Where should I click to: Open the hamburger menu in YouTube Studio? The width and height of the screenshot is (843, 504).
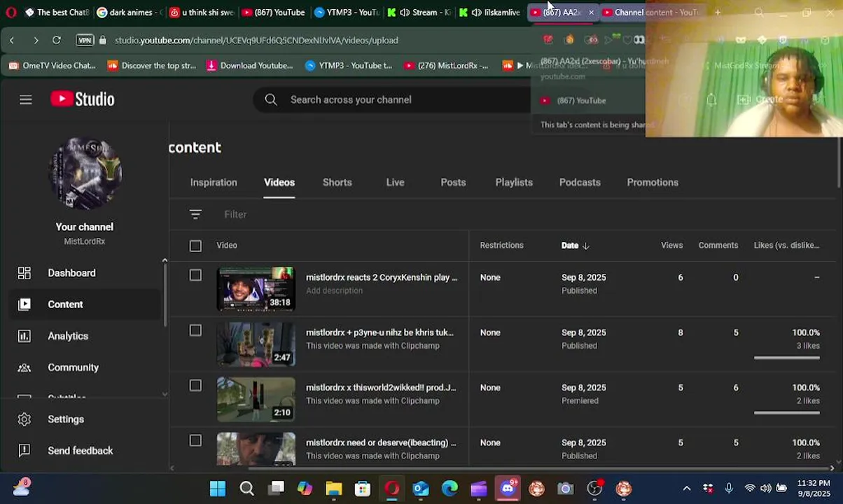(x=26, y=99)
